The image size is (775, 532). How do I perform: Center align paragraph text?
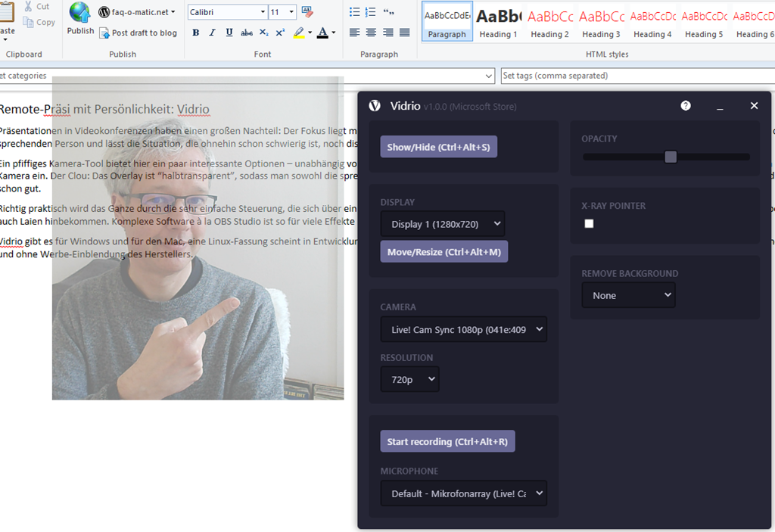(x=371, y=33)
